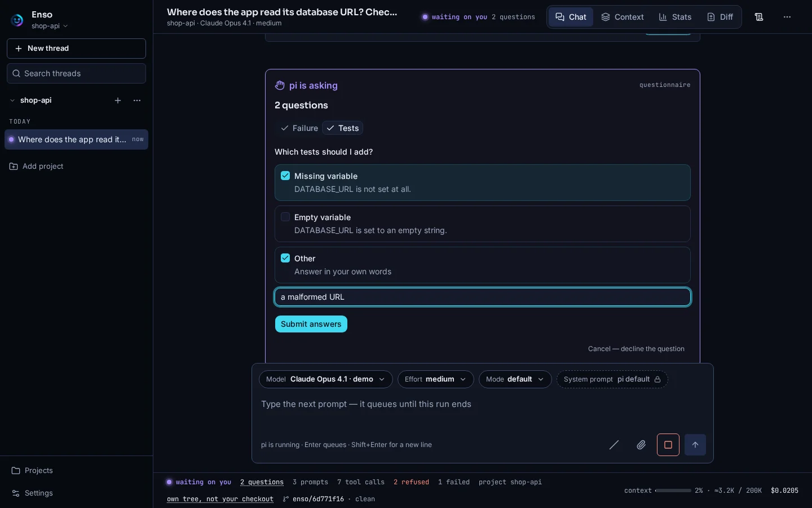Select the Failure question tab
Screen dimensions: 812x508
point(299,128)
